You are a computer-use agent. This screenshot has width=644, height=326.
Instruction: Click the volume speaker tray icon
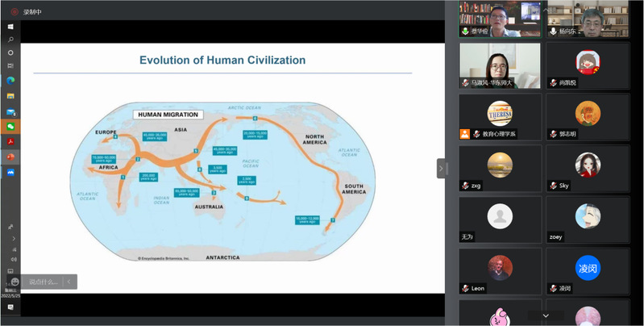point(14,259)
